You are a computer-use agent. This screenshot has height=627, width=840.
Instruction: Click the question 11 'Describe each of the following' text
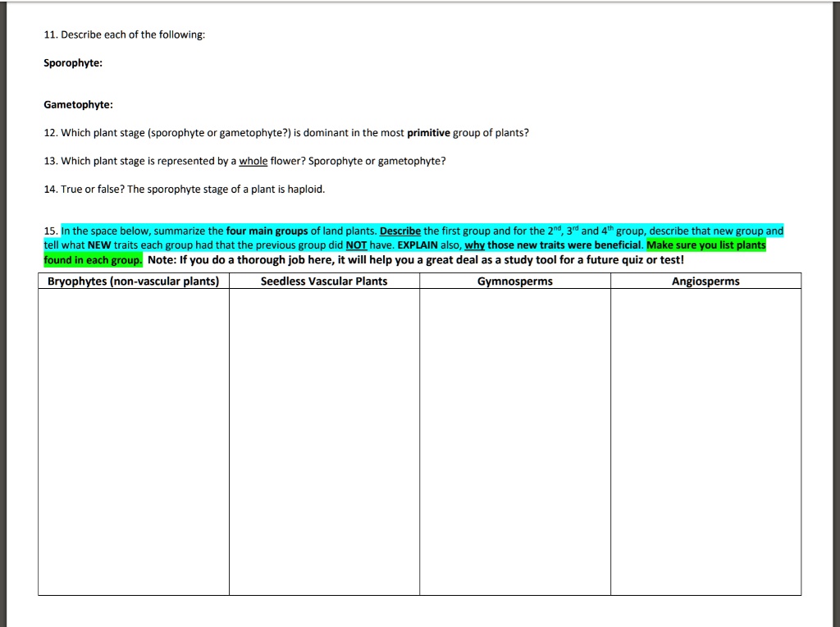click(x=125, y=34)
